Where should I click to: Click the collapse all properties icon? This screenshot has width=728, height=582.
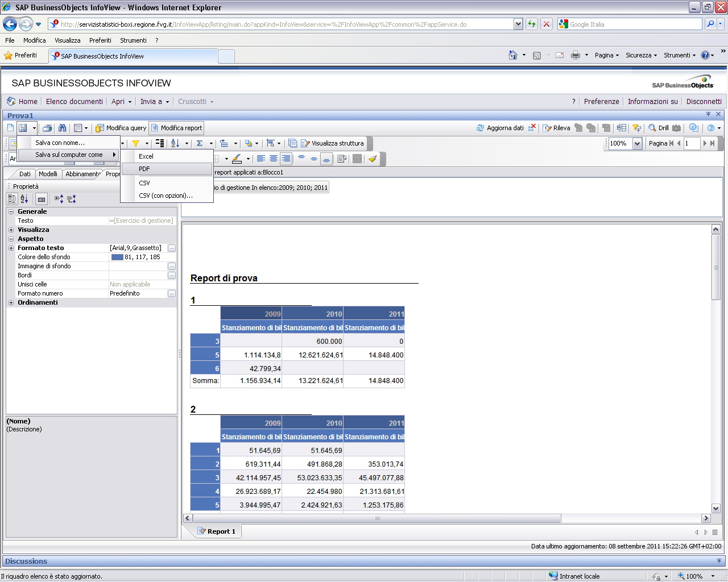[x=72, y=199]
